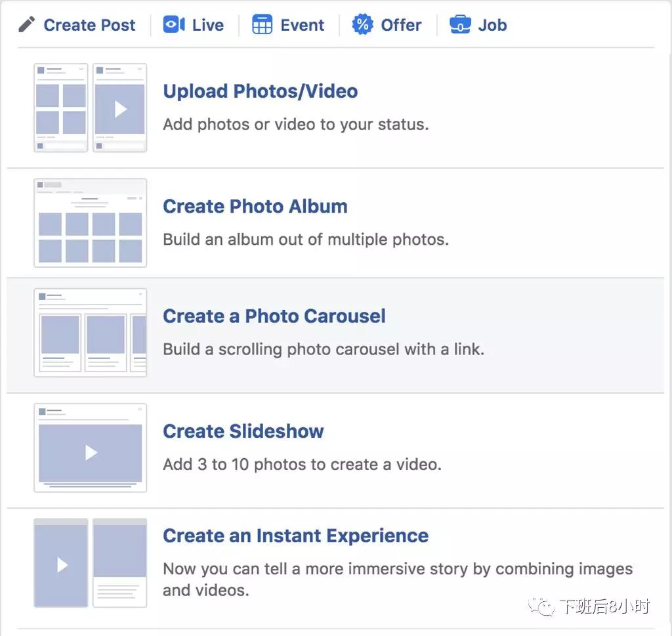Click the Upload Photos/Video link

(260, 91)
